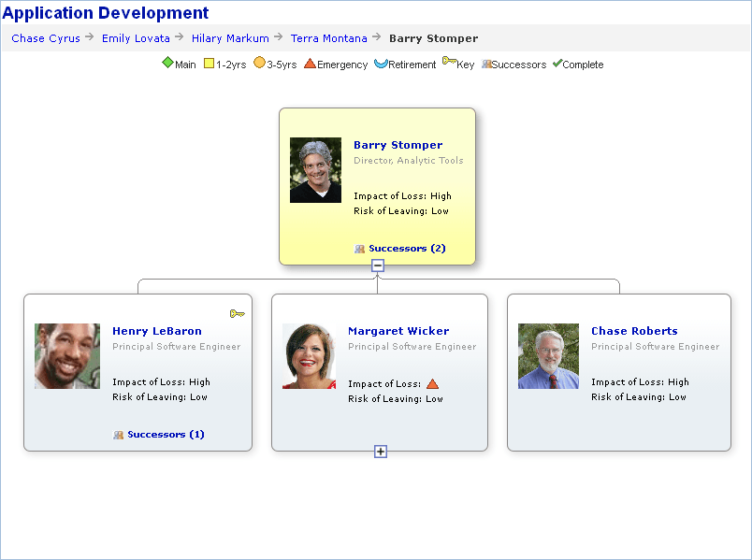
Task: Click the Successors legend icon
Action: 484,64
